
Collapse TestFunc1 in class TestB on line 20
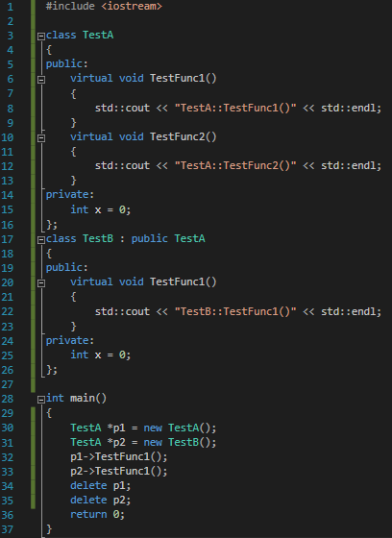41,283
